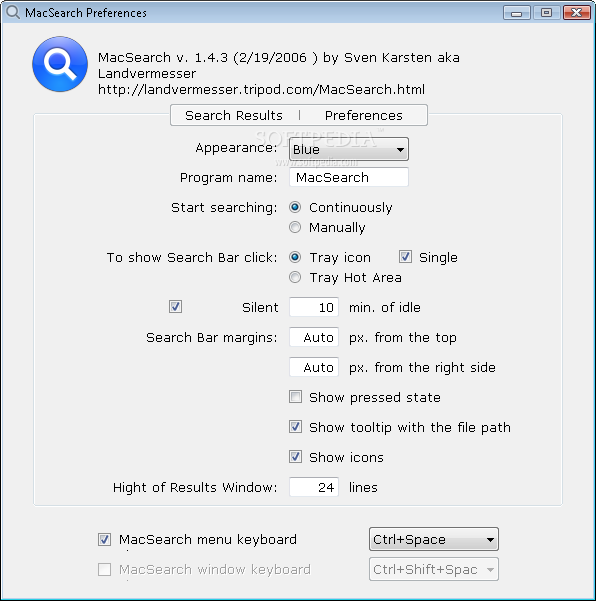Click the right side margin Auto field
Viewport: 596px width, 601px height.
click(314, 367)
